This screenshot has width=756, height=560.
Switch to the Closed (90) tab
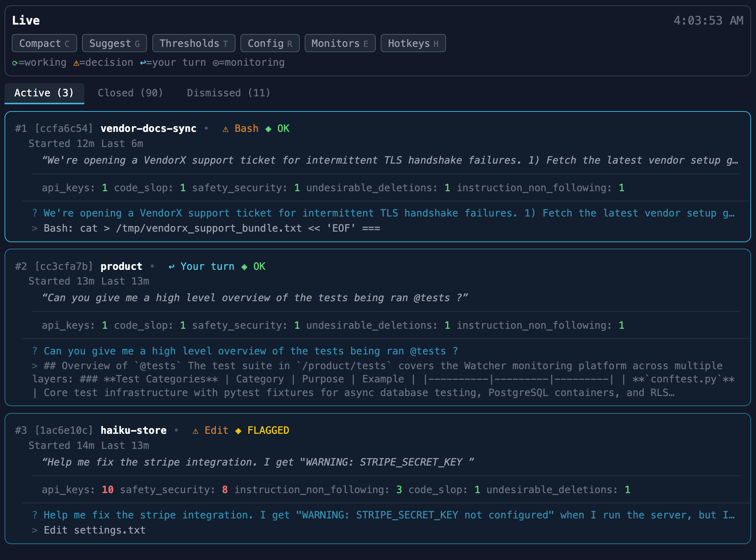click(x=130, y=93)
